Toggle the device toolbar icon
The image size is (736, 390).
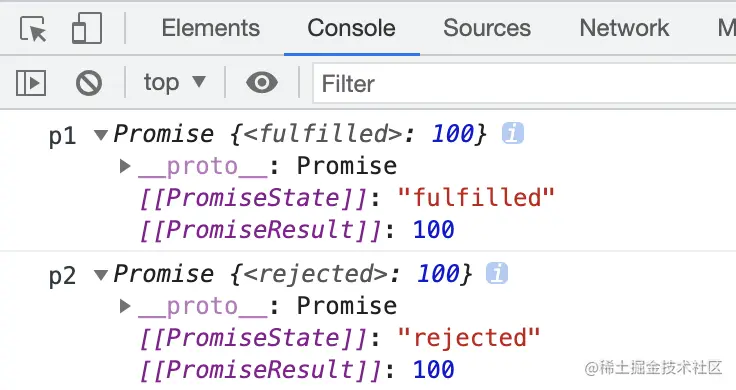[87, 29]
